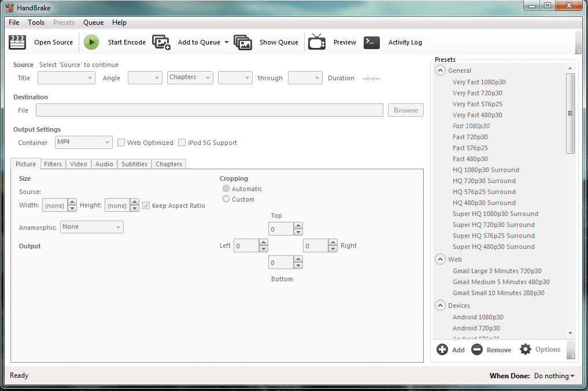Select the Fast 1080p30 preset
This screenshot has height=391, width=588.
click(471, 125)
